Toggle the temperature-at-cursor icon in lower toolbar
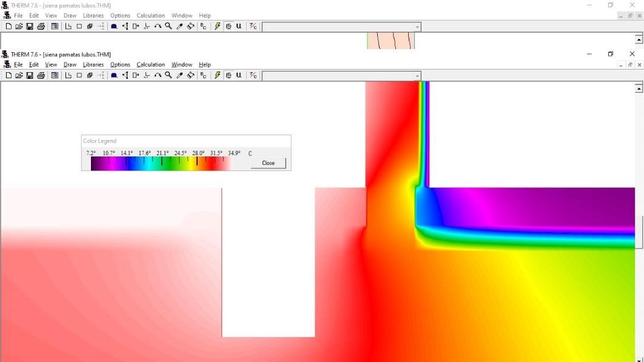 (x=253, y=76)
